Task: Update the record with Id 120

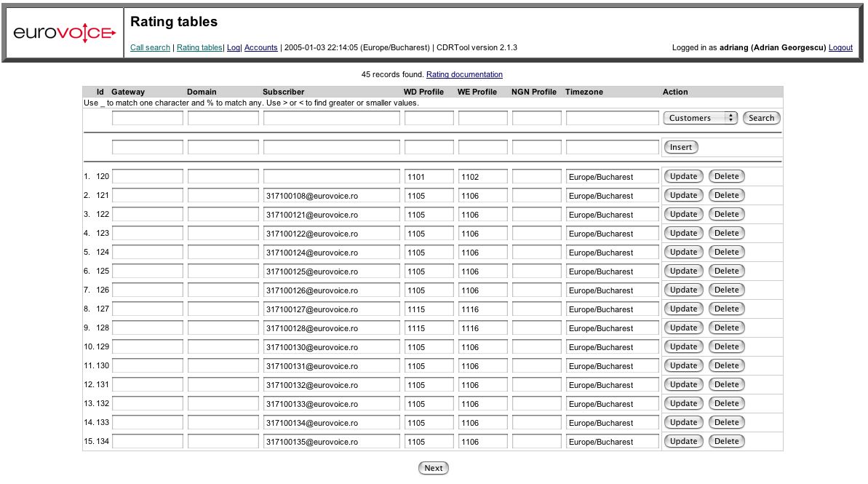Action: [684, 177]
